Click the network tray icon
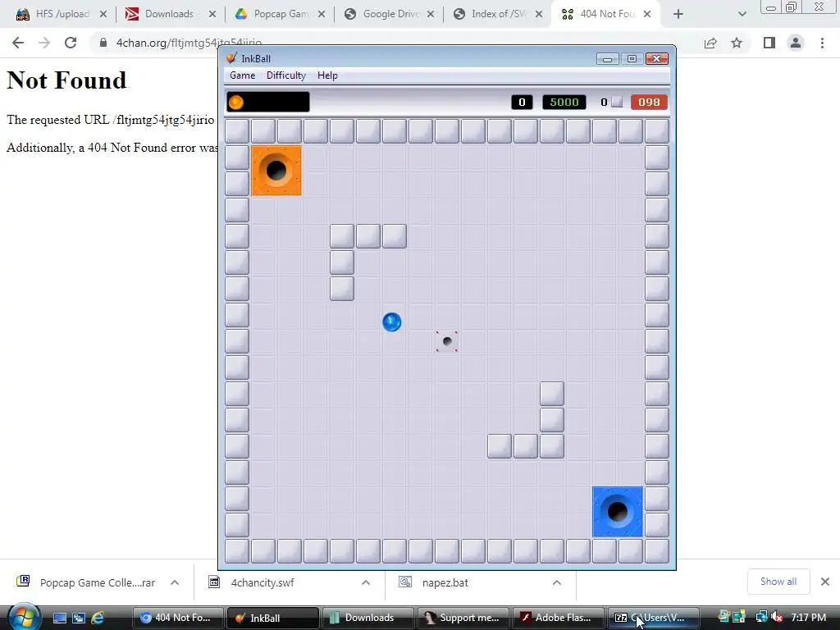This screenshot has width=840, height=630. tap(762, 618)
